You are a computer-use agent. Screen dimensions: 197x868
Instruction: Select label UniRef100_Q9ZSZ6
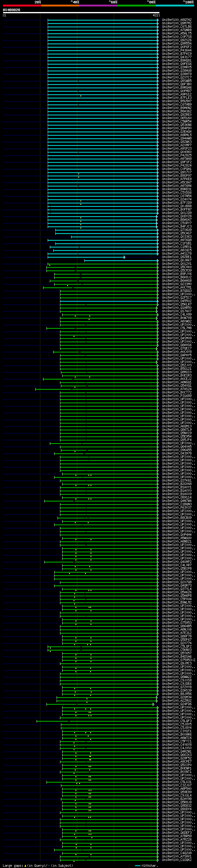(x=177, y=40)
